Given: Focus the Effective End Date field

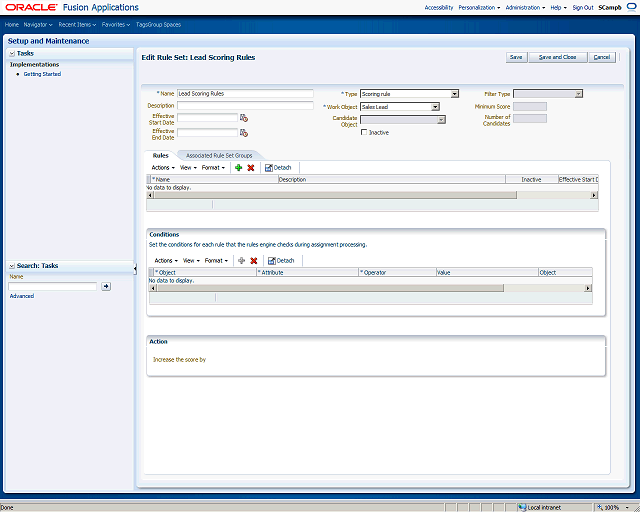Looking at the screenshot, I should [207, 133].
